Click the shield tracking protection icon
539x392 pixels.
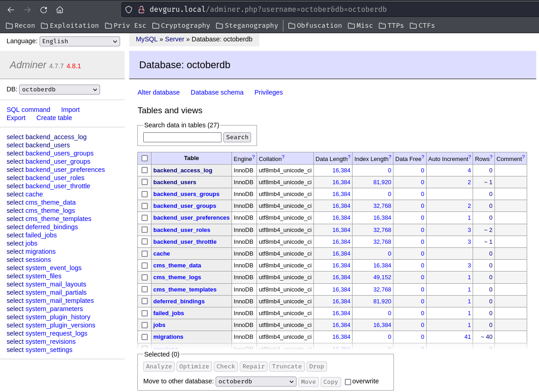(x=129, y=10)
